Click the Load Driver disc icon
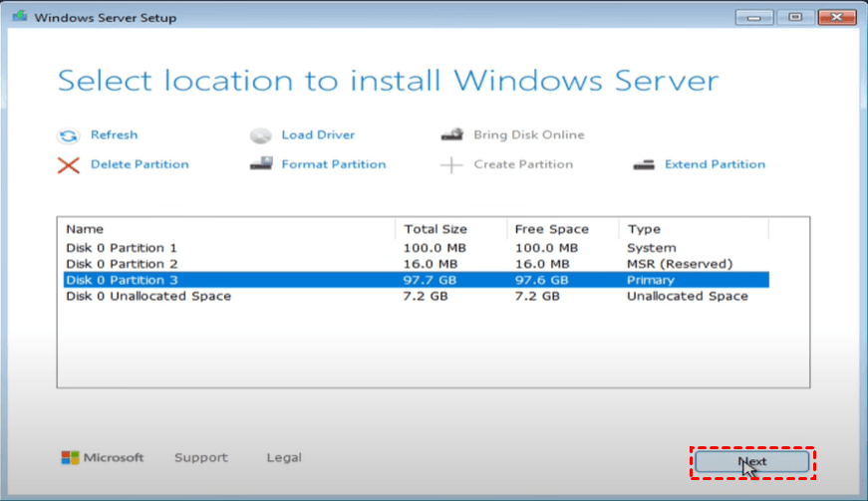Image resolution: width=868 pixels, height=501 pixels. pyautogui.click(x=261, y=135)
